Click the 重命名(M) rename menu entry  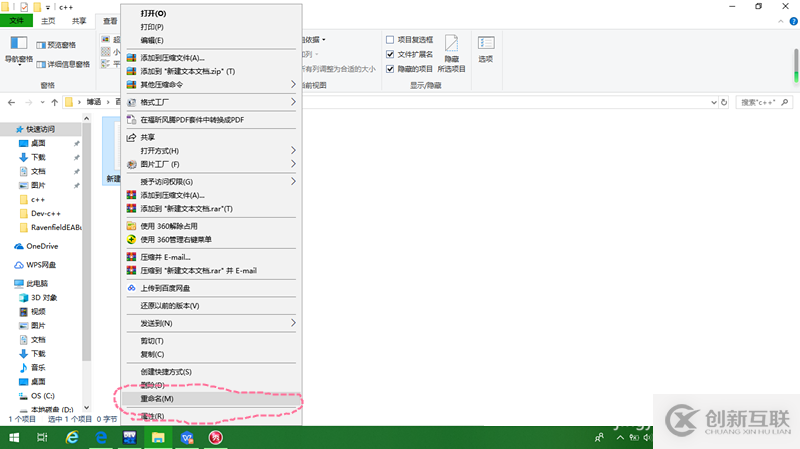click(x=210, y=398)
